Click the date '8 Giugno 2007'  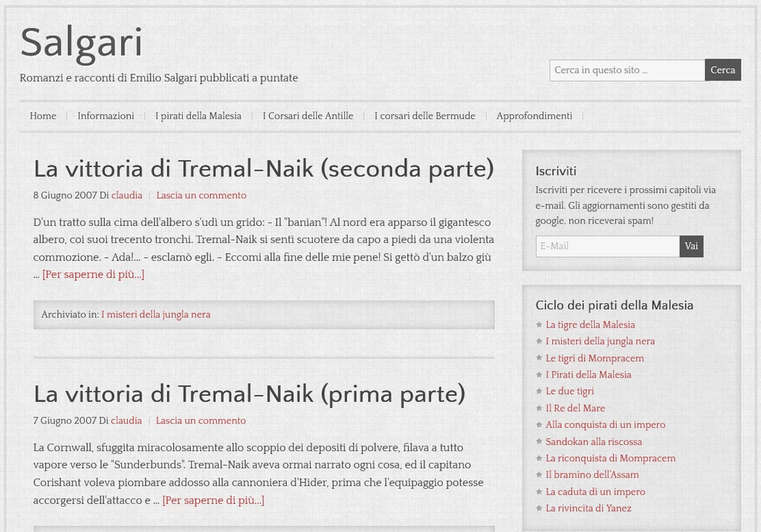65,195
